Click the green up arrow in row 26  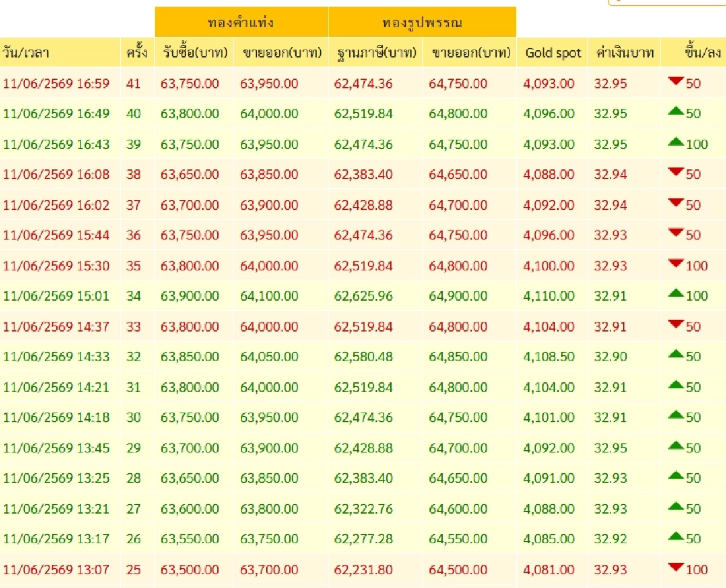tap(676, 537)
